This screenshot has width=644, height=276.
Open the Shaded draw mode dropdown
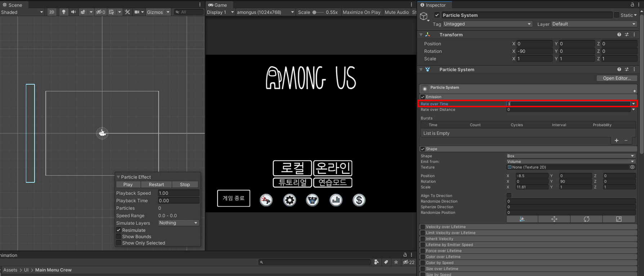pyautogui.click(x=22, y=12)
